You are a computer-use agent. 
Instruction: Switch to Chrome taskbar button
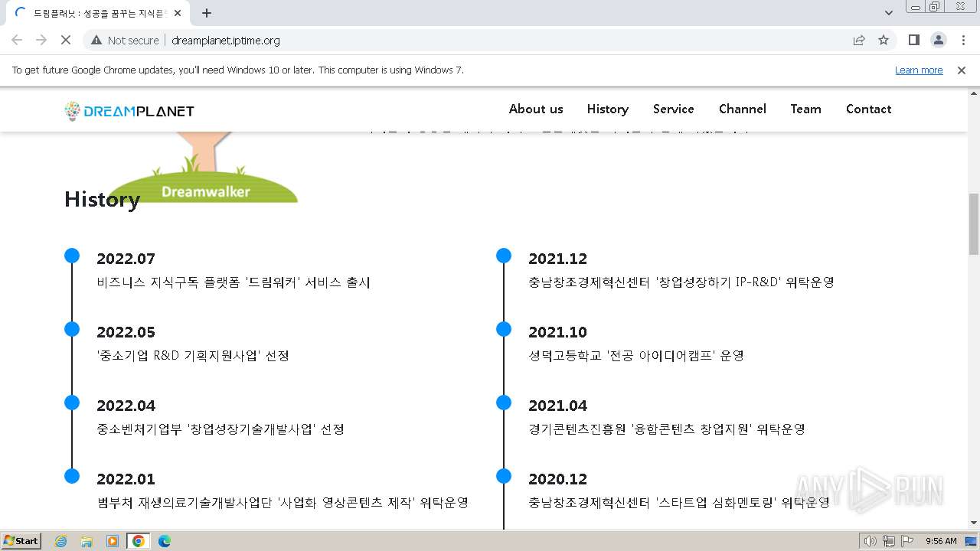coord(139,541)
